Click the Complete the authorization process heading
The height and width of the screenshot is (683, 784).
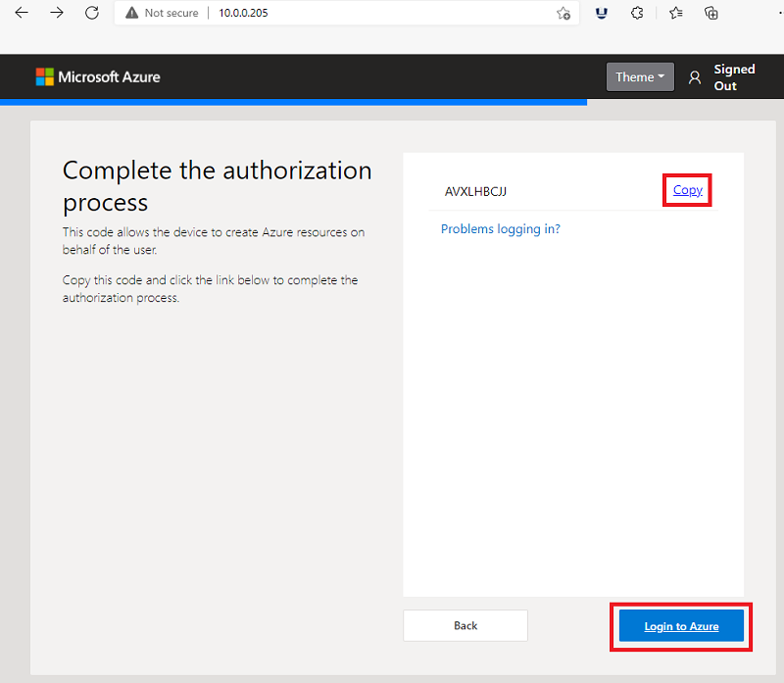(x=217, y=186)
